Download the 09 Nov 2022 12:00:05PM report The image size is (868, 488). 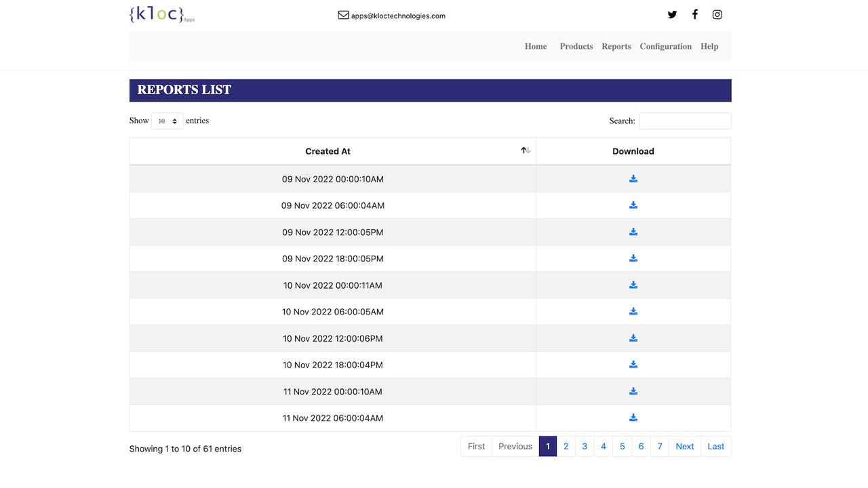(633, 232)
